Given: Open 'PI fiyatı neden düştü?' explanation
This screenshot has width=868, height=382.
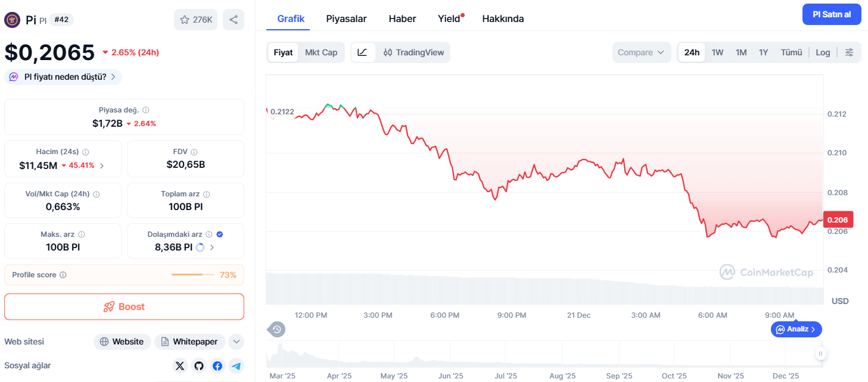Looking at the screenshot, I should [x=63, y=77].
